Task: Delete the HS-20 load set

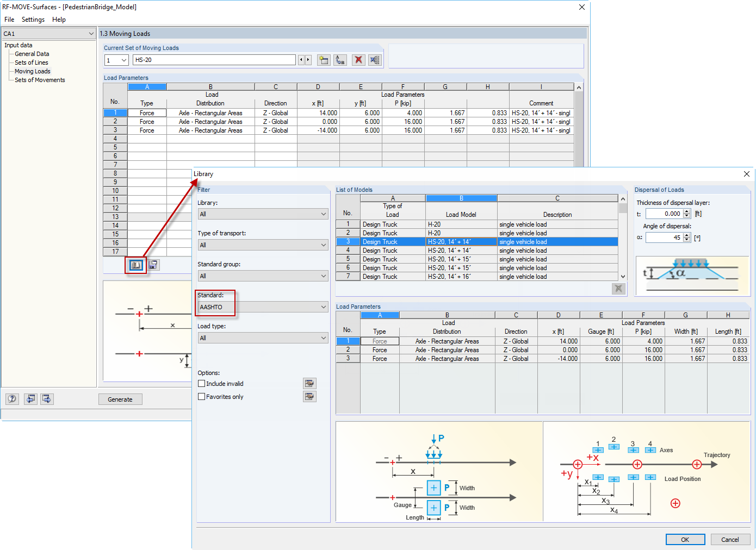Action: point(358,60)
